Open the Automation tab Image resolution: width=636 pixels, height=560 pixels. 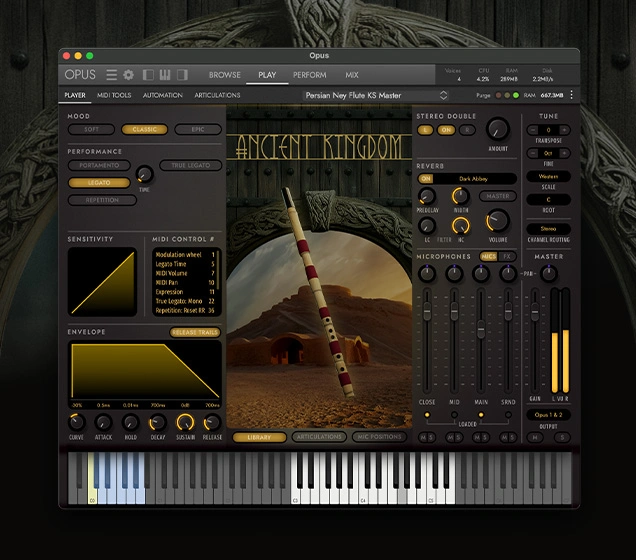coord(163,95)
